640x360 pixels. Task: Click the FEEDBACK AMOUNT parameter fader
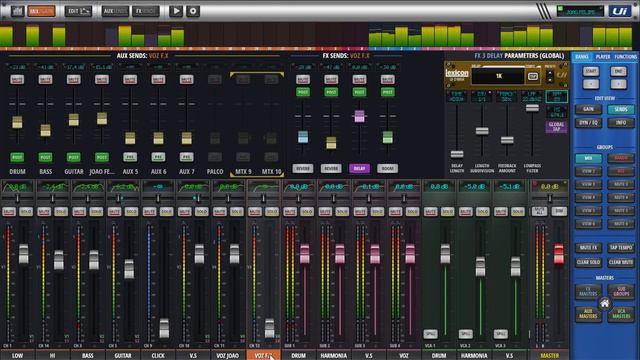click(x=507, y=140)
